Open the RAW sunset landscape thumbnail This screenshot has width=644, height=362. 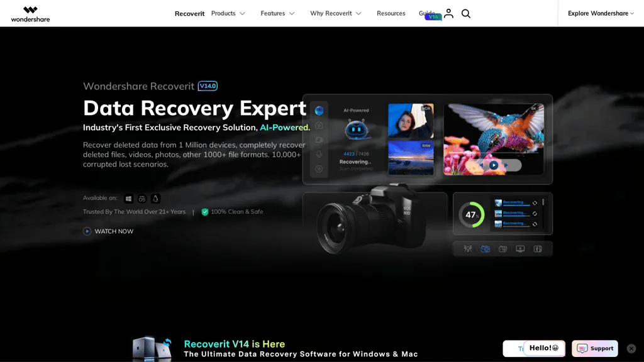coord(411,158)
